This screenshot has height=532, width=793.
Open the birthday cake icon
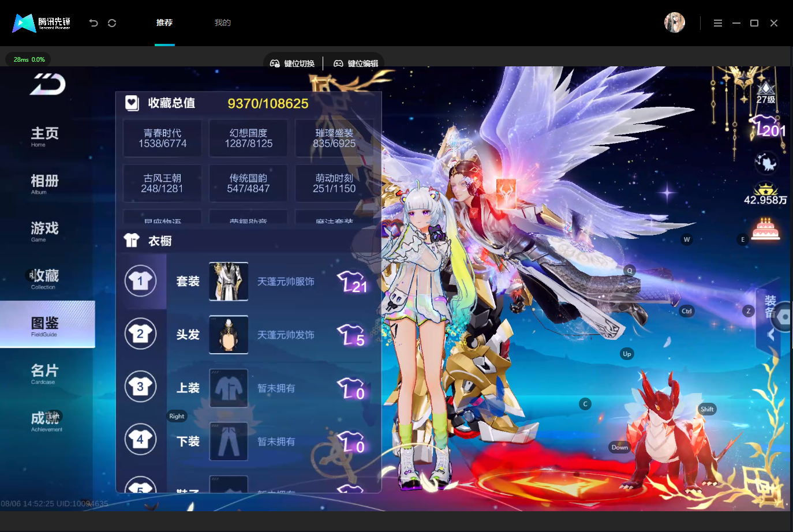pyautogui.click(x=766, y=228)
